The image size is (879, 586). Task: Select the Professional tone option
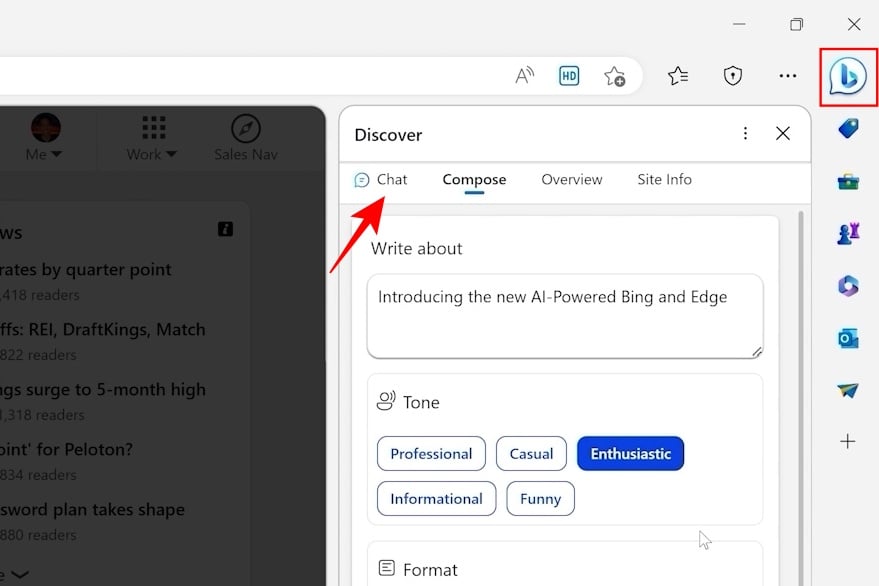click(431, 454)
